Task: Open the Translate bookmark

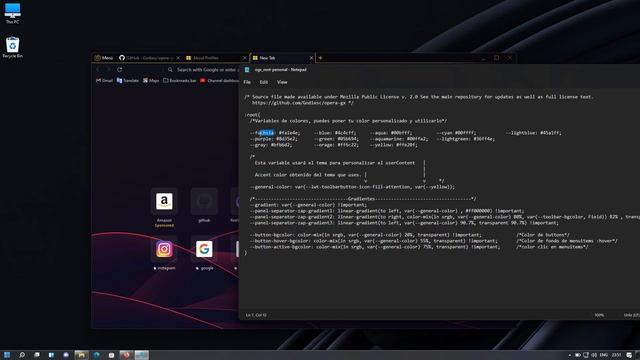Action: [x=128, y=81]
